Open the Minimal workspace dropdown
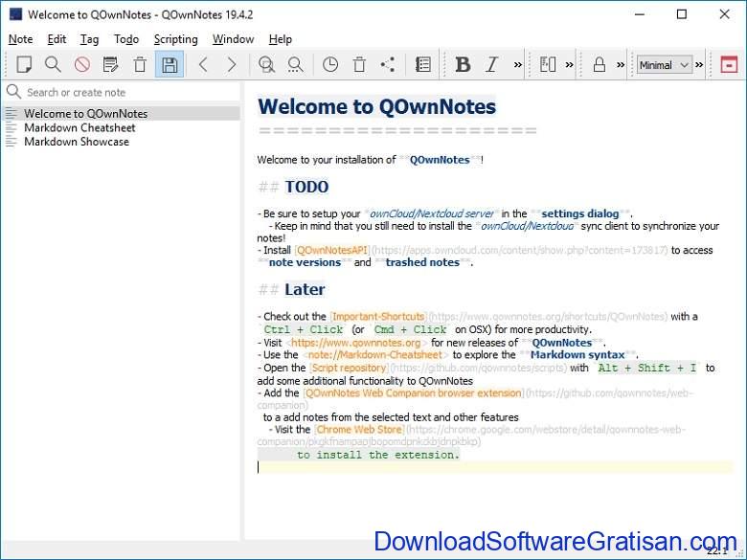 click(664, 65)
